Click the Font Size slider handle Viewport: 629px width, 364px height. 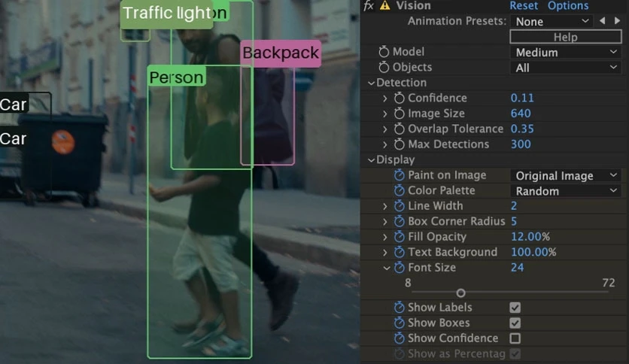tap(461, 293)
